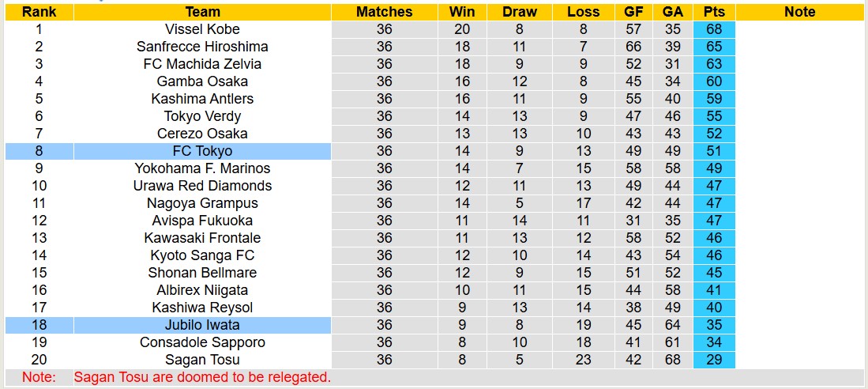Click the highlighted rank 18 cell
The height and width of the screenshot is (389, 868).
[39, 325]
